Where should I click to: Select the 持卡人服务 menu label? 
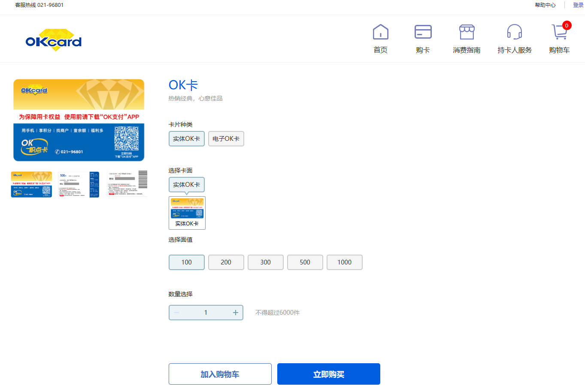pyautogui.click(x=515, y=50)
